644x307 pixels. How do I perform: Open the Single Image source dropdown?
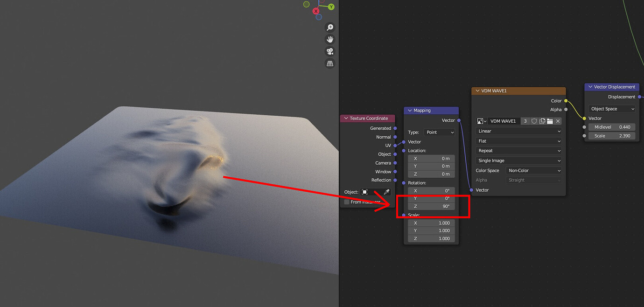click(x=518, y=160)
